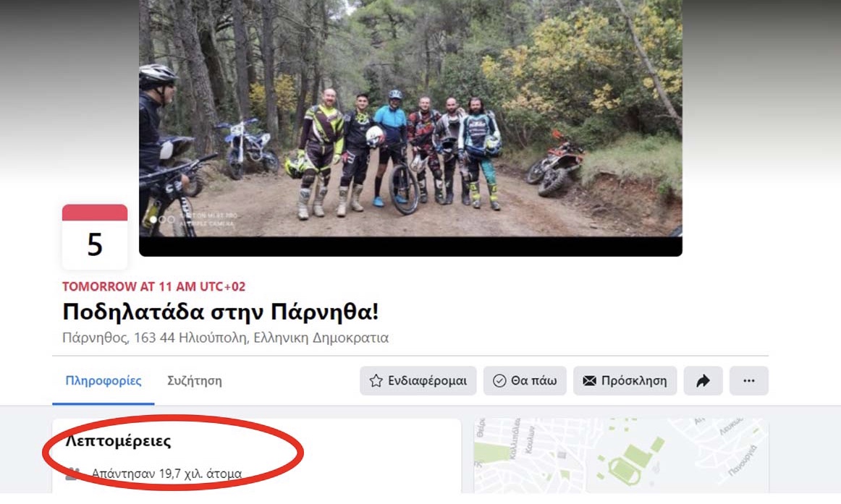The image size is (841, 504).
Task: Click the Λεπτομέρειες section heading
Action: click(x=118, y=441)
